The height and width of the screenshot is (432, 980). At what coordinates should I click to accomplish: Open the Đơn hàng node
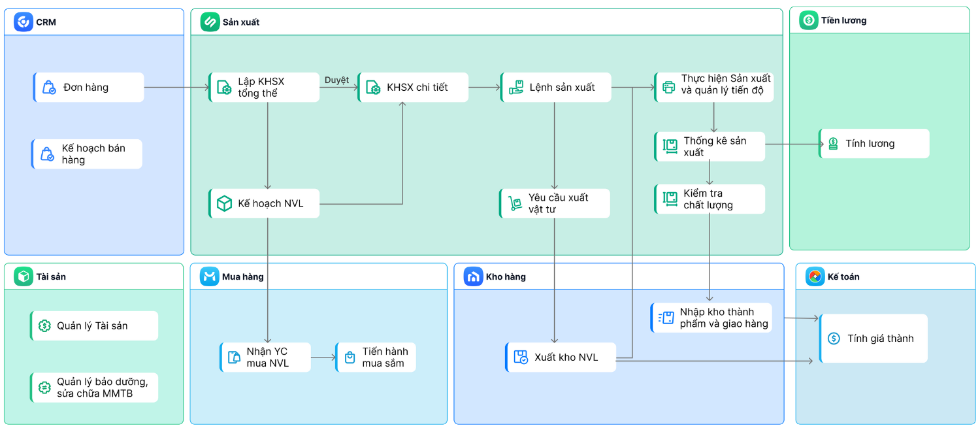(x=88, y=88)
